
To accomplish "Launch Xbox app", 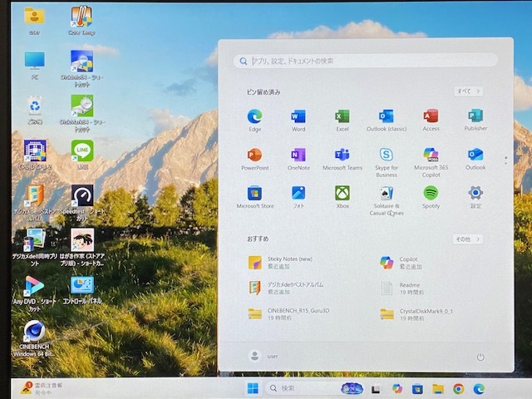I will 342,197.
